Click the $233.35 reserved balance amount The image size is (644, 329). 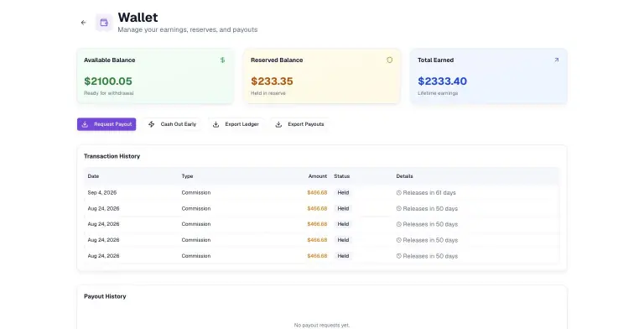click(272, 81)
